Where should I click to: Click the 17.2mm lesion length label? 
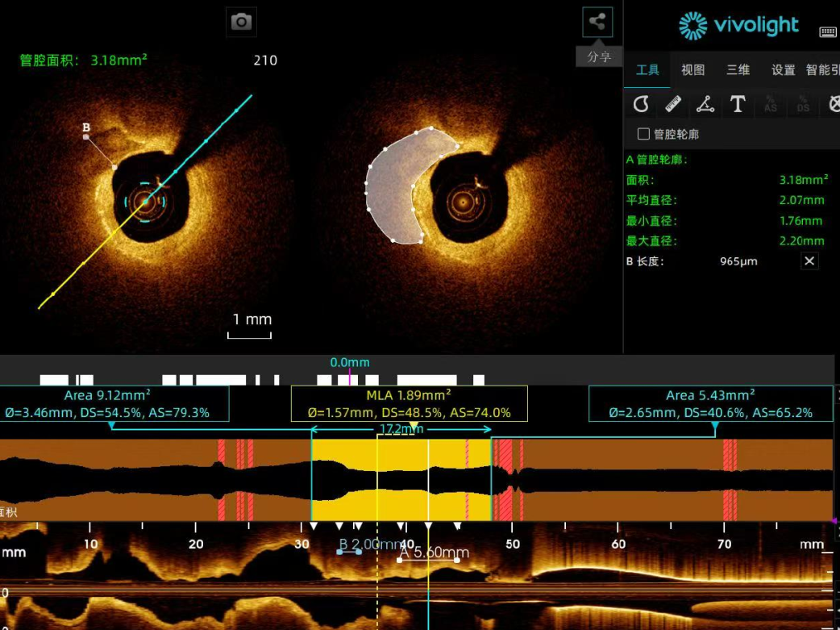(401, 429)
